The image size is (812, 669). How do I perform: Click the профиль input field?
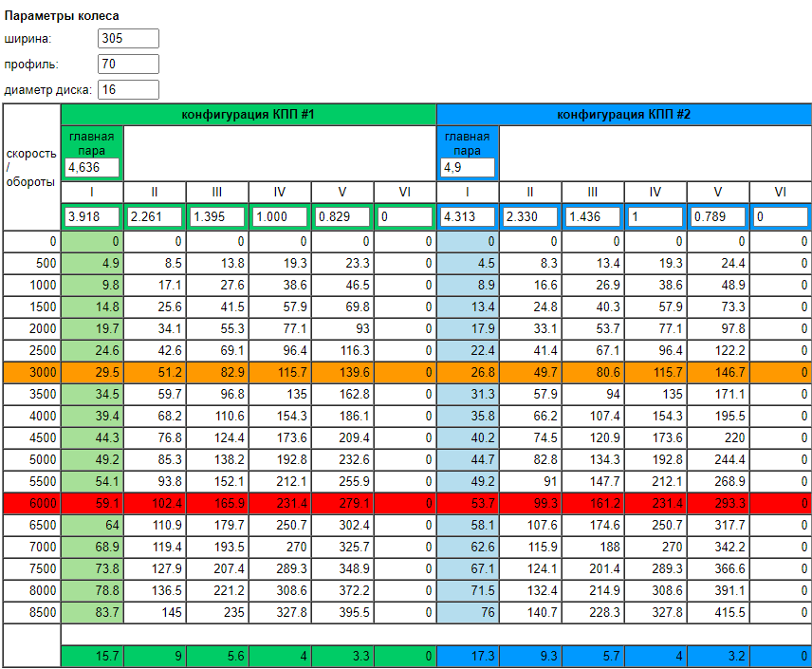pos(128,65)
